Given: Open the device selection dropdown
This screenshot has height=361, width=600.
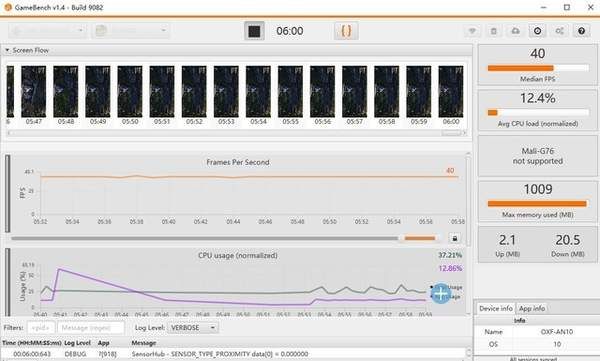Looking at the screenshot, I should click(x=47, y=31).
